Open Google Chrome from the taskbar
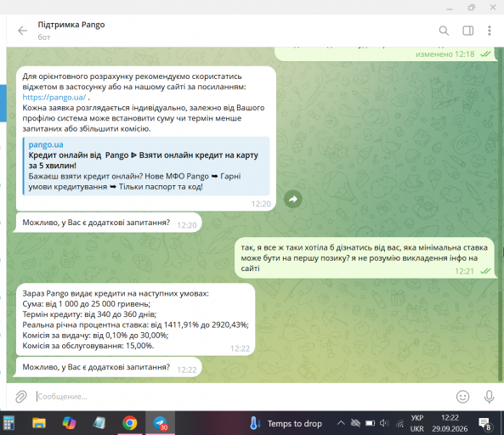 pos(129,423)
